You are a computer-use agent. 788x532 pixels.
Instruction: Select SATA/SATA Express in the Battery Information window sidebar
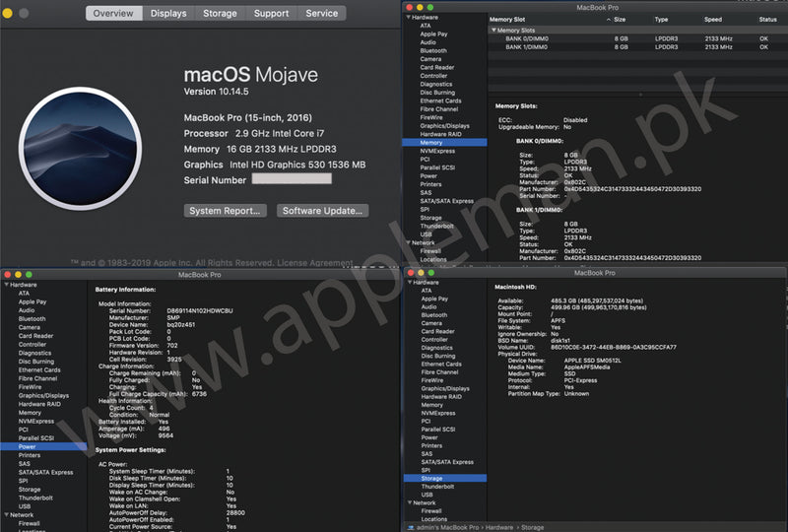pyautogui.click(x=45, y=472)
